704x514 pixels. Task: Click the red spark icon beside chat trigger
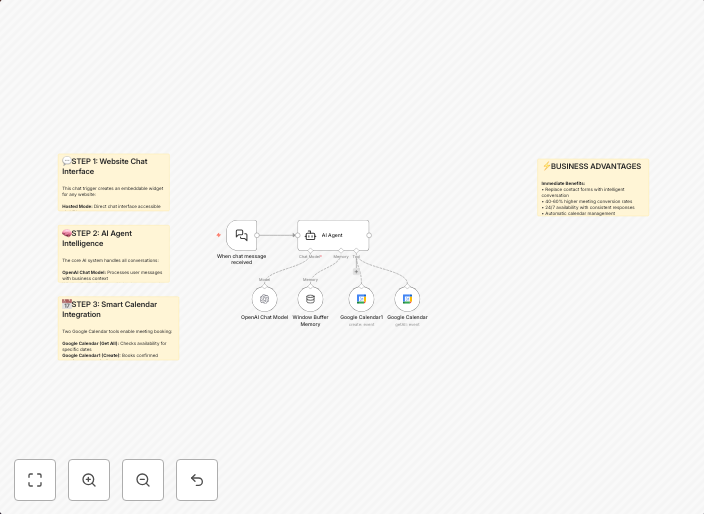(x=219, y=235)
